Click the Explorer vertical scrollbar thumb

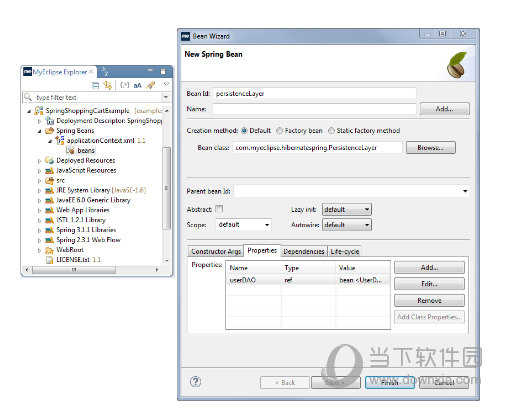point(166,188)
